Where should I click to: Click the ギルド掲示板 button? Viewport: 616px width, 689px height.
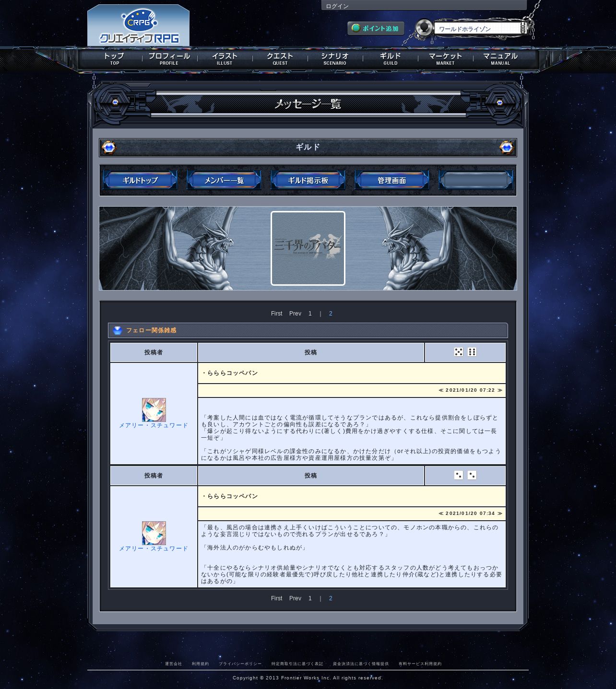click(308, 180)
